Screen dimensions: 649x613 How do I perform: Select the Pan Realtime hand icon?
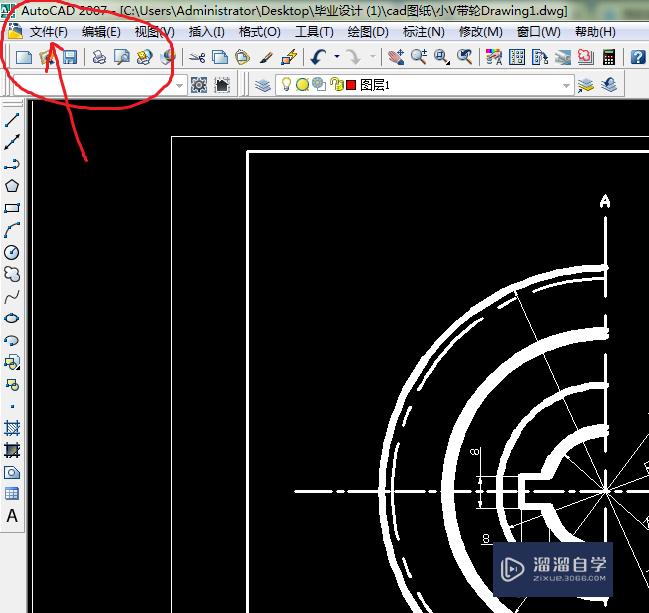(396, 57)
